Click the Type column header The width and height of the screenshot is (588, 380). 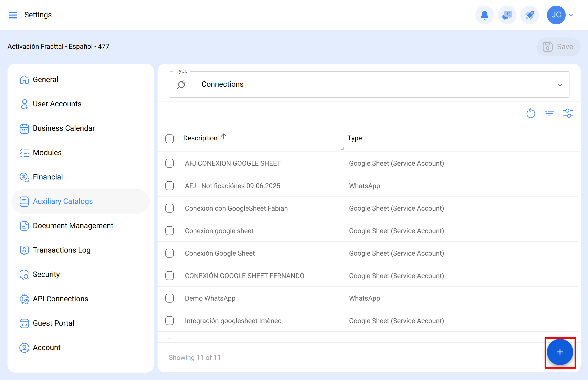(x=354, y=138)
